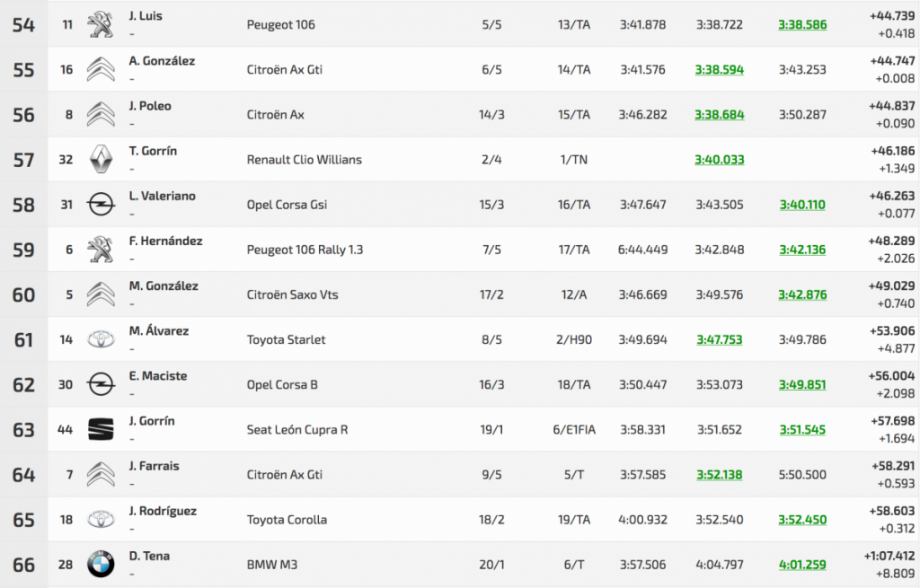
Task: Click the BMW logo beside D. Tena
Action: click(x=101, y=565)
